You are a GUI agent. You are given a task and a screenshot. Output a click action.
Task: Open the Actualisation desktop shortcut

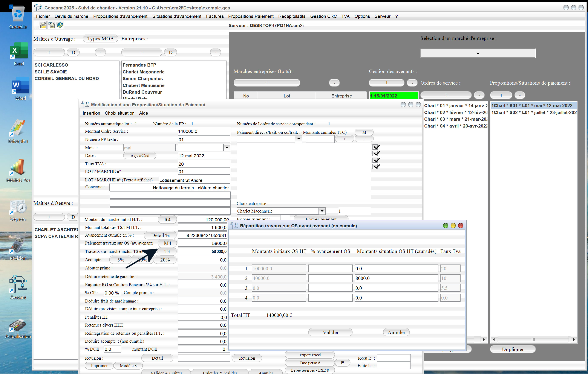pyautogui.click(x=18, y=328)
